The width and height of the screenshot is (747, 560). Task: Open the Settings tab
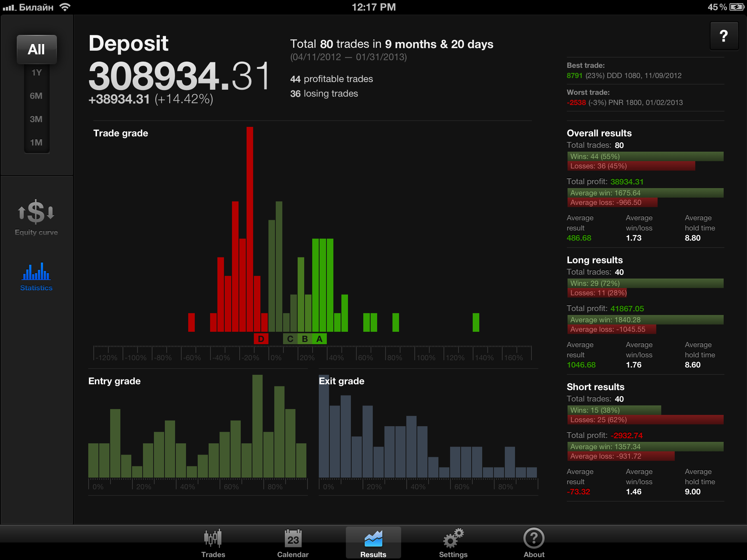point(453,543)
